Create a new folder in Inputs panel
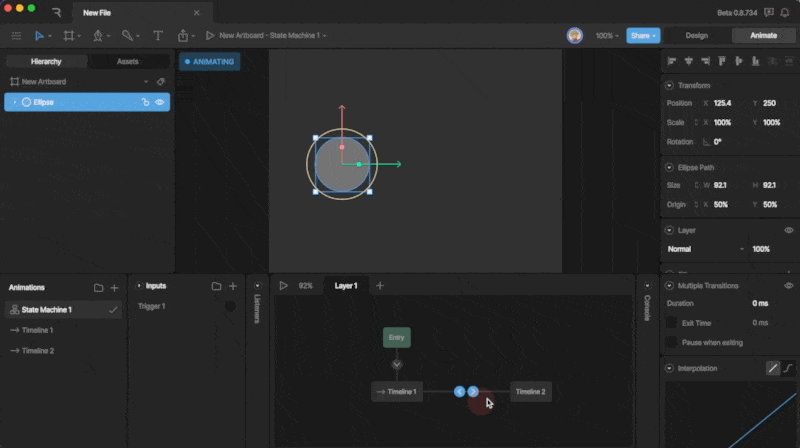The width and height of the screenshot is (800, 448). (x=216, y=286)
